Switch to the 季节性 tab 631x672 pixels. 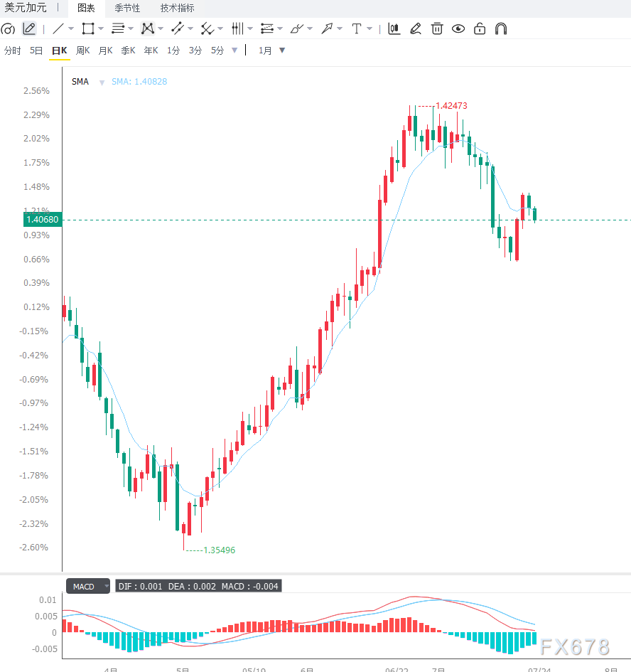127,8
